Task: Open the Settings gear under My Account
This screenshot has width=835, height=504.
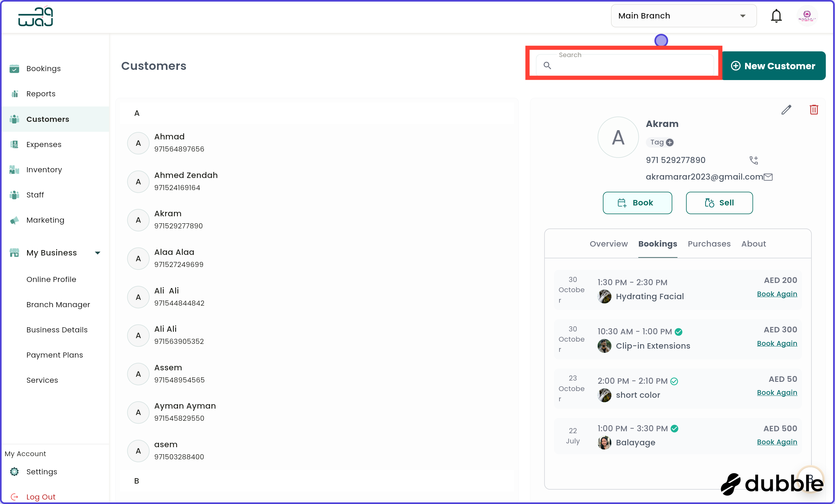Action: coord(14,471)
